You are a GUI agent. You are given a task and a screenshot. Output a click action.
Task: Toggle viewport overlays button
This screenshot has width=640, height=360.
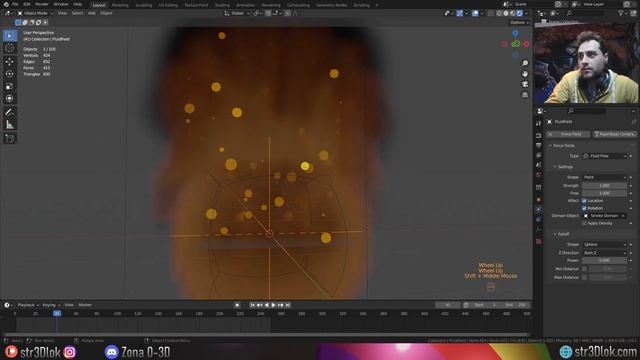[475, 13]
